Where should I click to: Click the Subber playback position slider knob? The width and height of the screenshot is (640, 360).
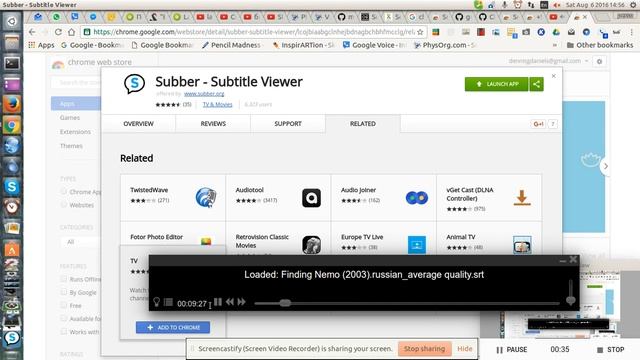point(285,303)
